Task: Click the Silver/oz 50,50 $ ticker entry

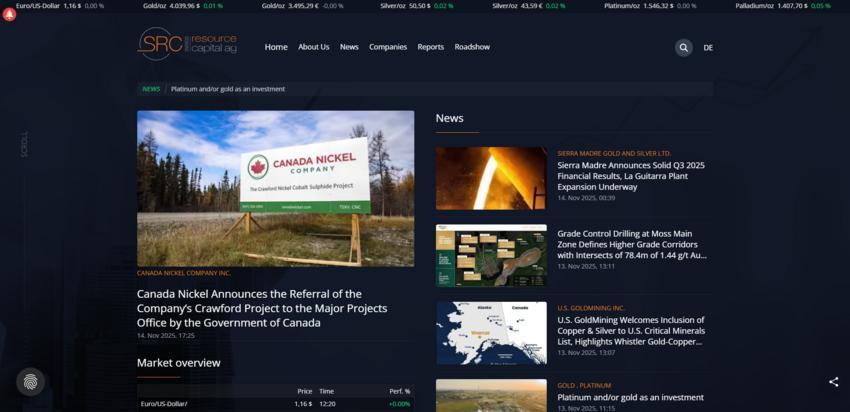Action: click(417, 6)
